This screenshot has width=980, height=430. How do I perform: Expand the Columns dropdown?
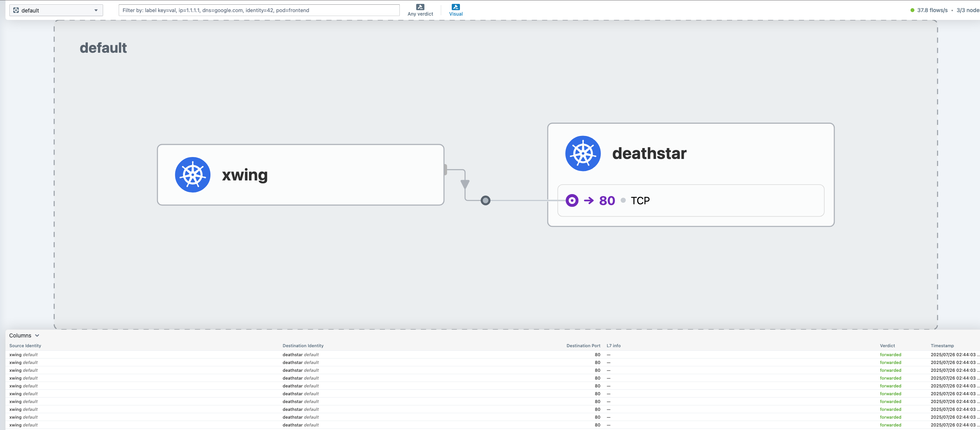(x=24, y=335)
